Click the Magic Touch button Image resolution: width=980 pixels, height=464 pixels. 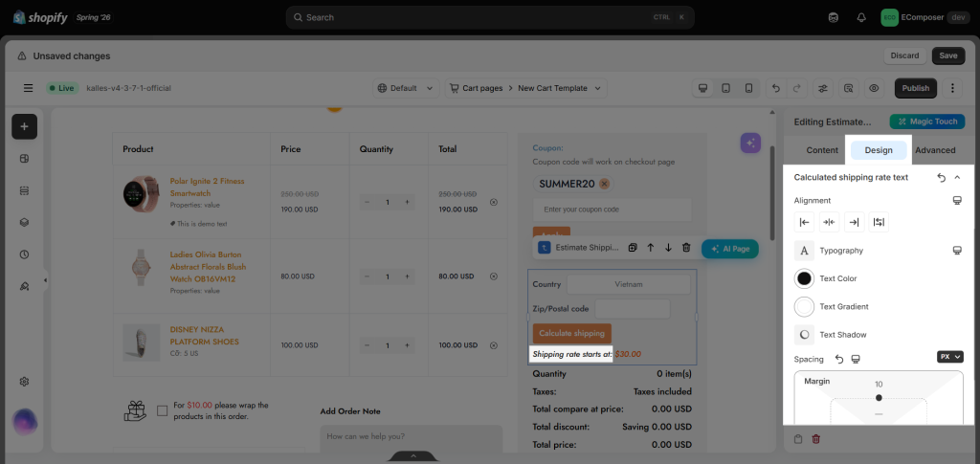click(927, 122)
